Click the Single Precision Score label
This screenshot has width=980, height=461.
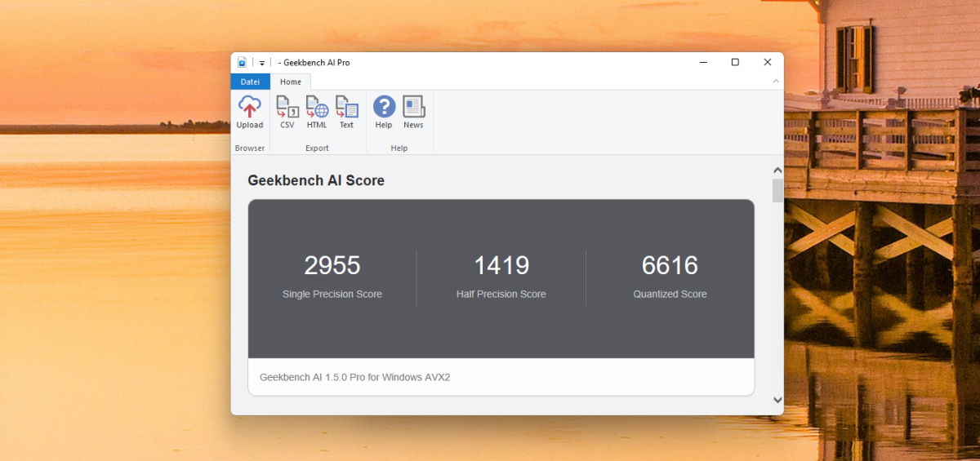pos(332,294)
